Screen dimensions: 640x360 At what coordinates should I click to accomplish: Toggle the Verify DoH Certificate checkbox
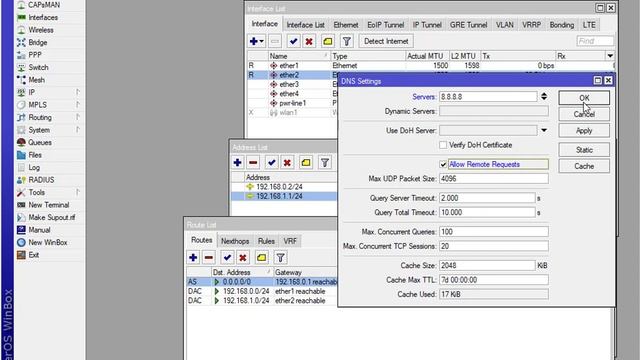(443, 145)
